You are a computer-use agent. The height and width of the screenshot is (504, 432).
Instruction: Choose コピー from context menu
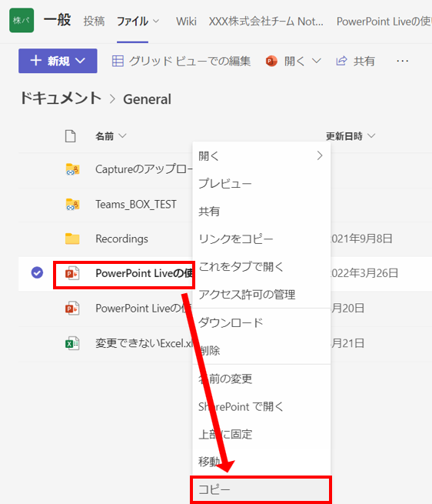tap(261, 489)
